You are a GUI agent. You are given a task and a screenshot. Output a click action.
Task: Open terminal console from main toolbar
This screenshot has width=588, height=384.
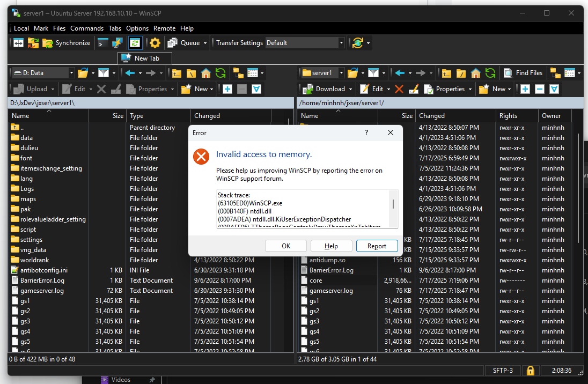pyautogui.click(x=102, y=43)
